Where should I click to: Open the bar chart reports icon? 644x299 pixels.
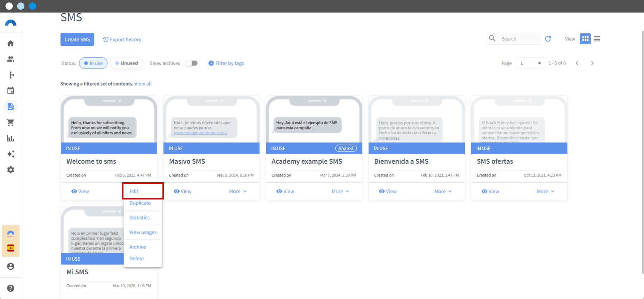tap(11, 138)
